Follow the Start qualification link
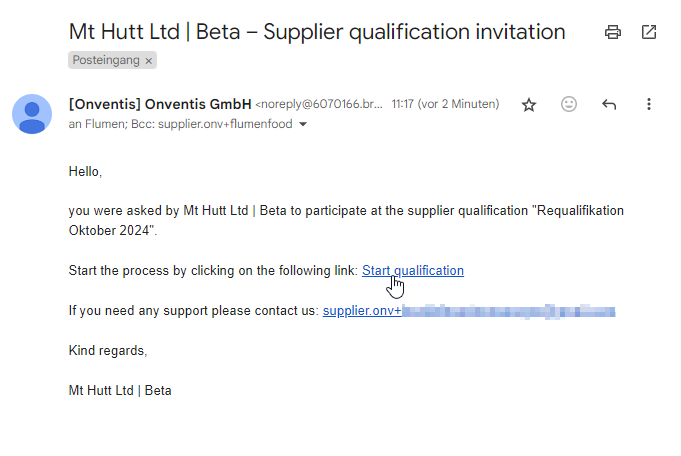 [412, 270]
